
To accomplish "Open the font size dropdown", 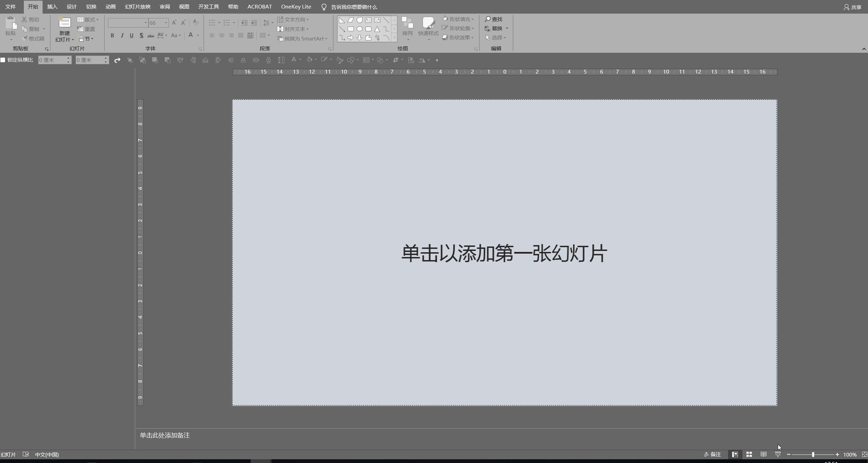I will click(x=167, y=22).
